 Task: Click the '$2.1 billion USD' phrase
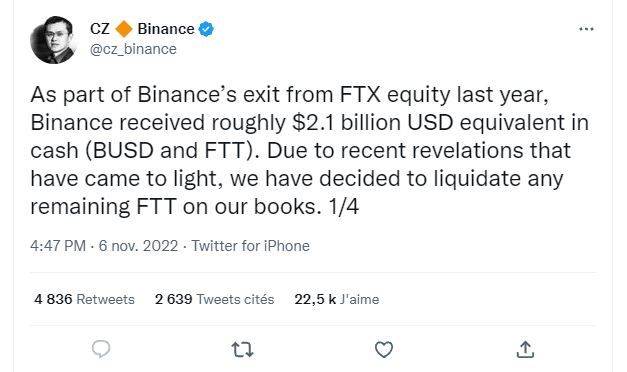[x=372, y=122]
